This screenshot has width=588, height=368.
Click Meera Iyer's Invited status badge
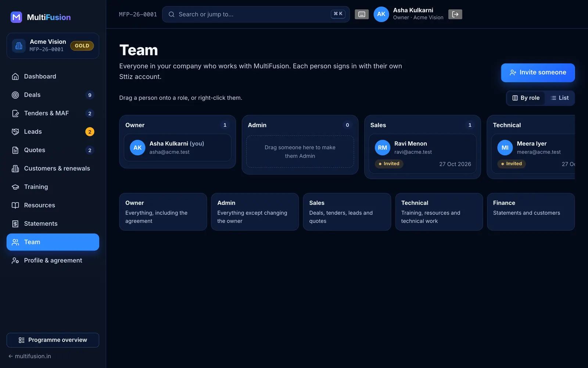click(512, 164)
